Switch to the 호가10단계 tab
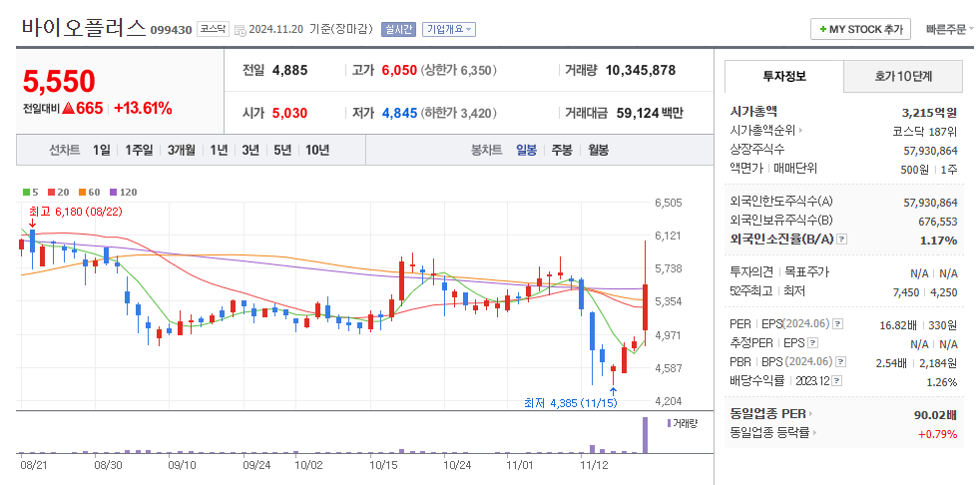The height and width of the screenshot is (485, 980). tap(903, 76)
